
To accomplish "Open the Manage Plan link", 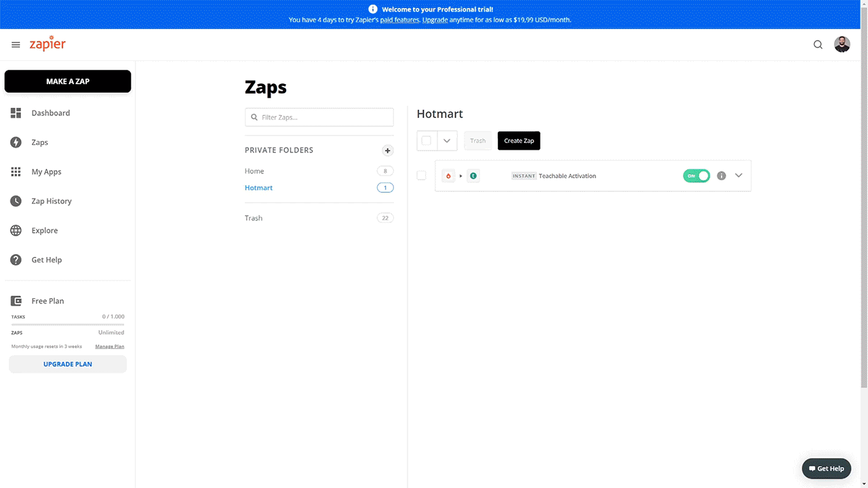I will click(x=110, y=346).
